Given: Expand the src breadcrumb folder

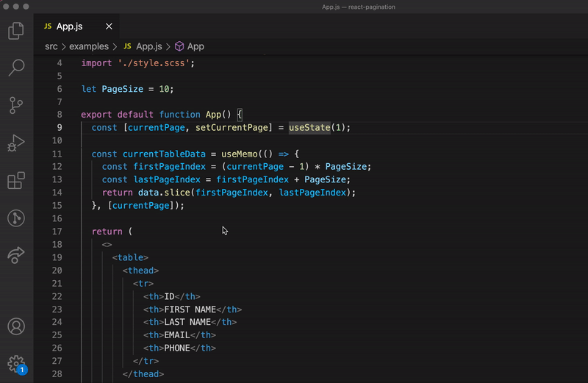Looking at the screenshot, I should tap(51, 46).
